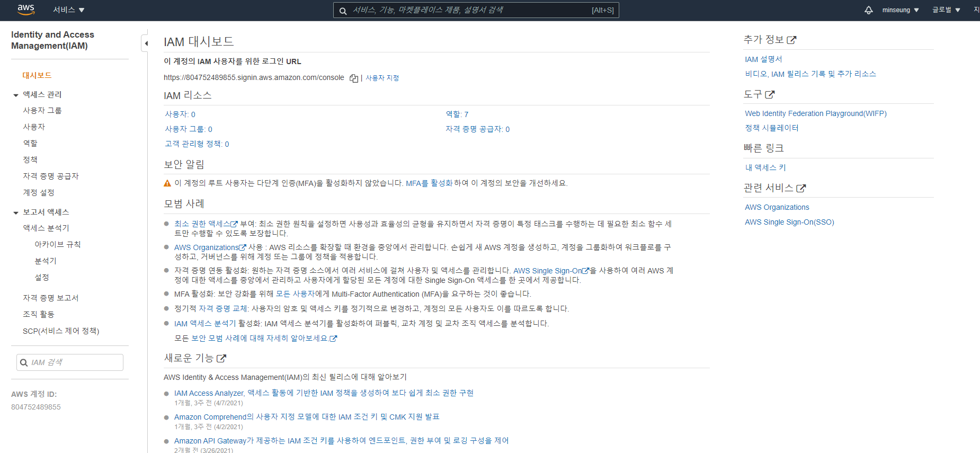
Task: Open 자격 증명 보고서 in sidebar
Action: (51, 298)
